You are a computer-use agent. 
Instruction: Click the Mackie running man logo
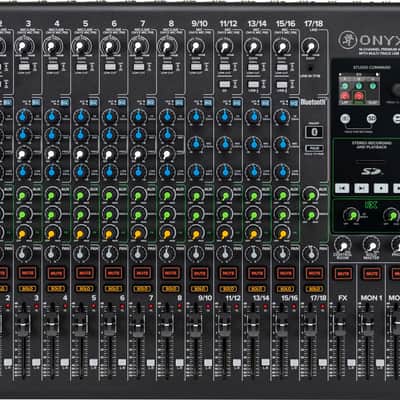pyautogui.click(x=348, y=40)
